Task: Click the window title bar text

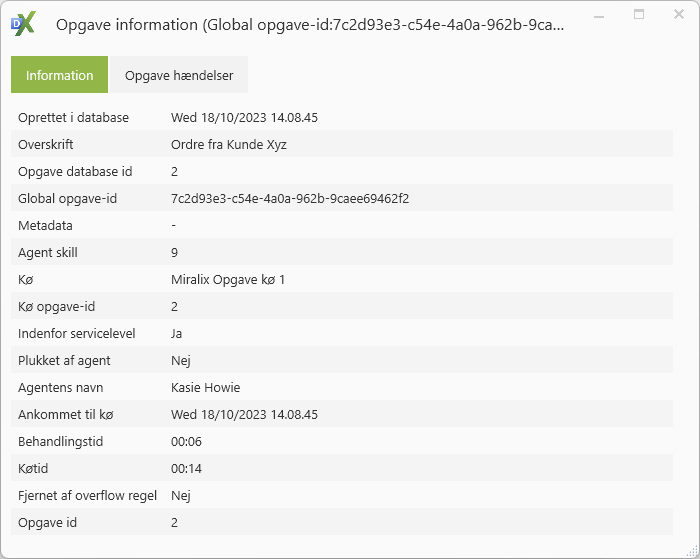Action: [310, 25]
